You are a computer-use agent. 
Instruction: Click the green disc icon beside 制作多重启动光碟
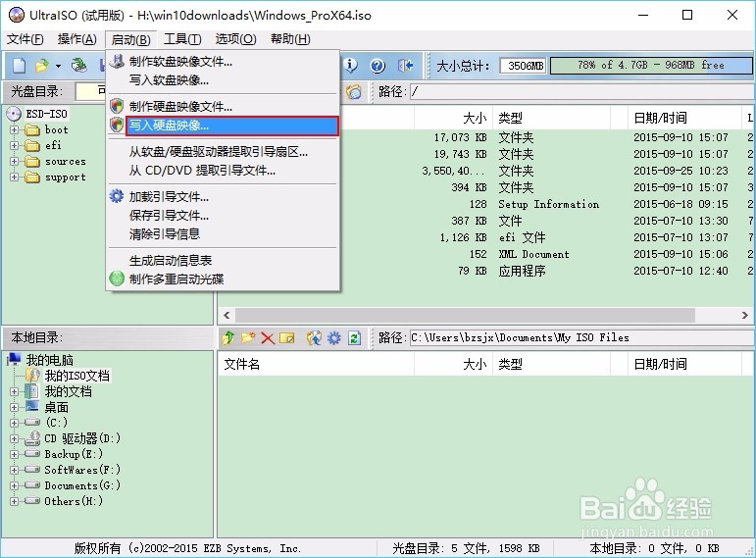[x=117, y=279]
